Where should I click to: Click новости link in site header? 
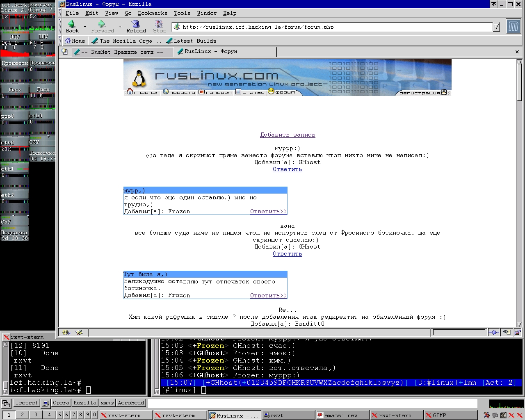click(179, 92)
